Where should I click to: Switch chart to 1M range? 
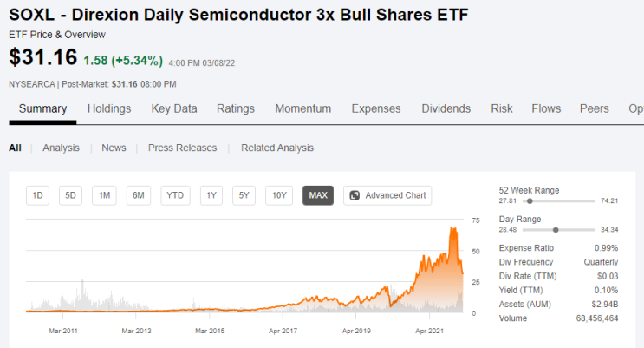coord(104,195)
